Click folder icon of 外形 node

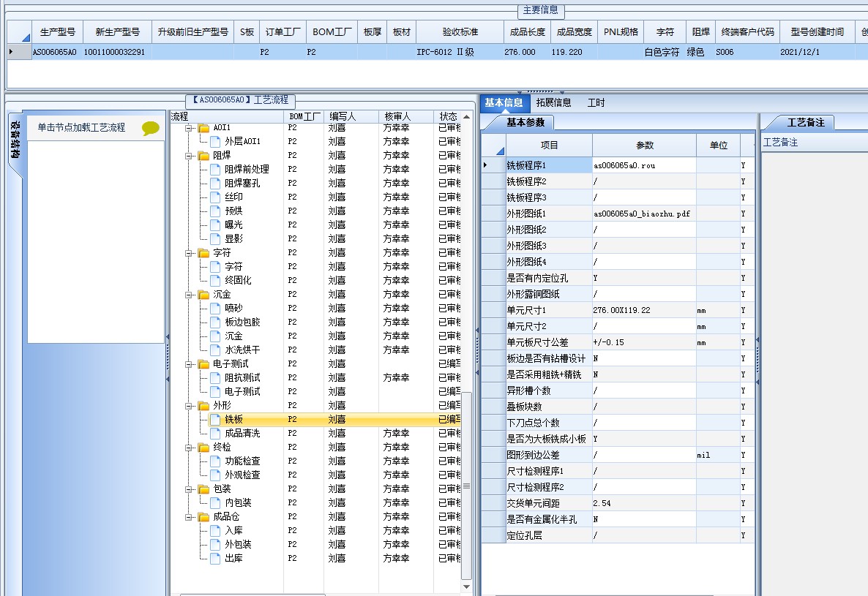pyautogui.click(x=204, y=406)
